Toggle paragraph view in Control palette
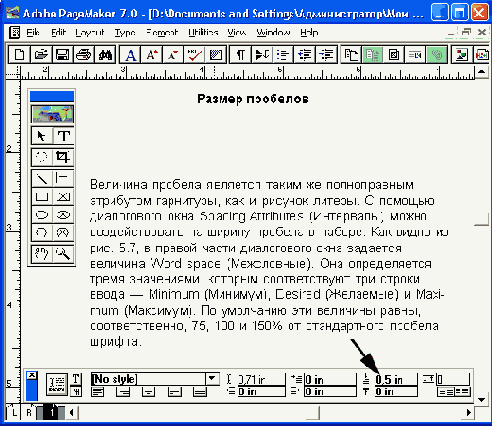Image resolution: width=492 pixels, height=426 pixels. [x=76, y=391]
